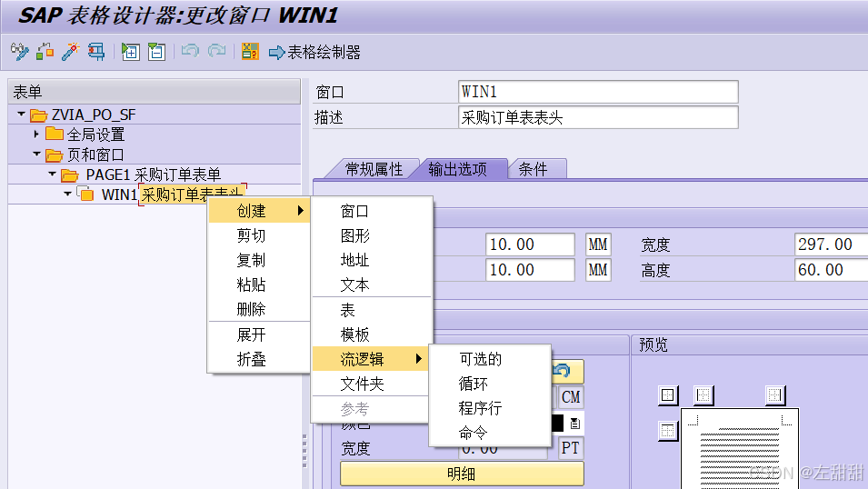Click the collapse subtree minus icon in toolbar
The image size is (868, 489).
[x=156, y=52]
